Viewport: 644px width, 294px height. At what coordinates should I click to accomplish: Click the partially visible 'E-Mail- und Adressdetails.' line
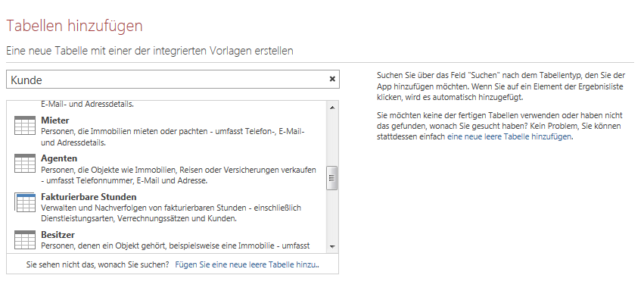click(88, 104)
